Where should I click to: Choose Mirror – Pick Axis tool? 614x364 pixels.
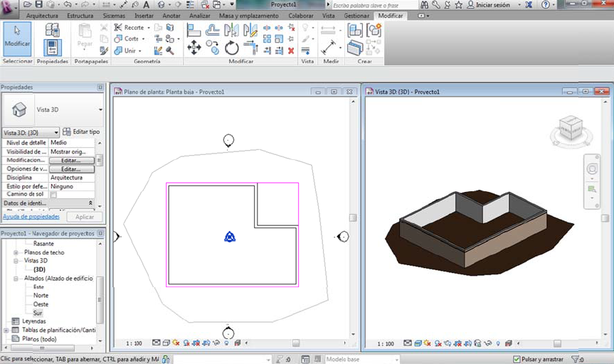click(231, 30)
